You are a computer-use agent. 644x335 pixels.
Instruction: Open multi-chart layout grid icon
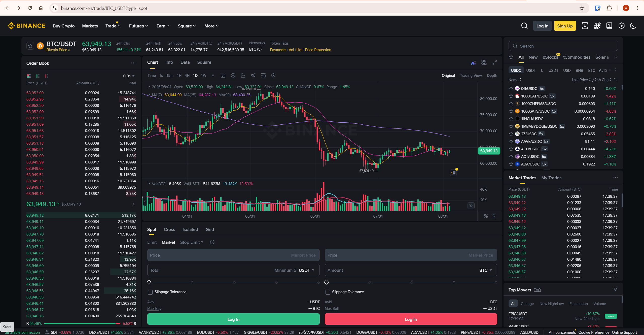point(484,62)
